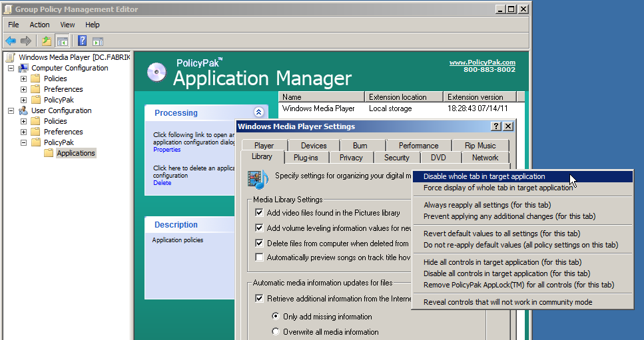Click the Back arrow toolbar icon

11,41
